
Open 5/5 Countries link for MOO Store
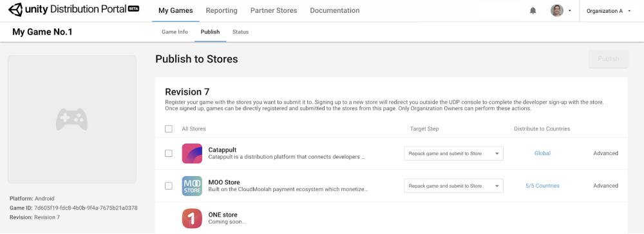[542, 186]
